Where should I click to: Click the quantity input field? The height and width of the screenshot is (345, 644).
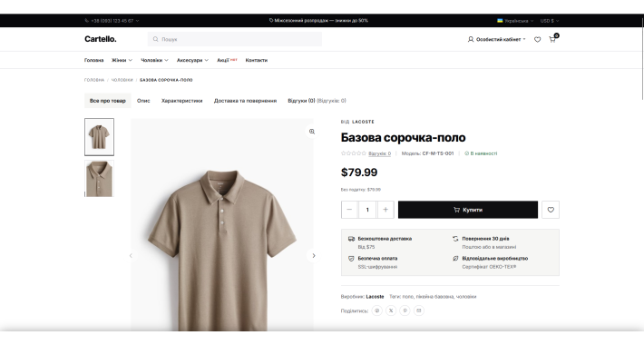point(367,210)
